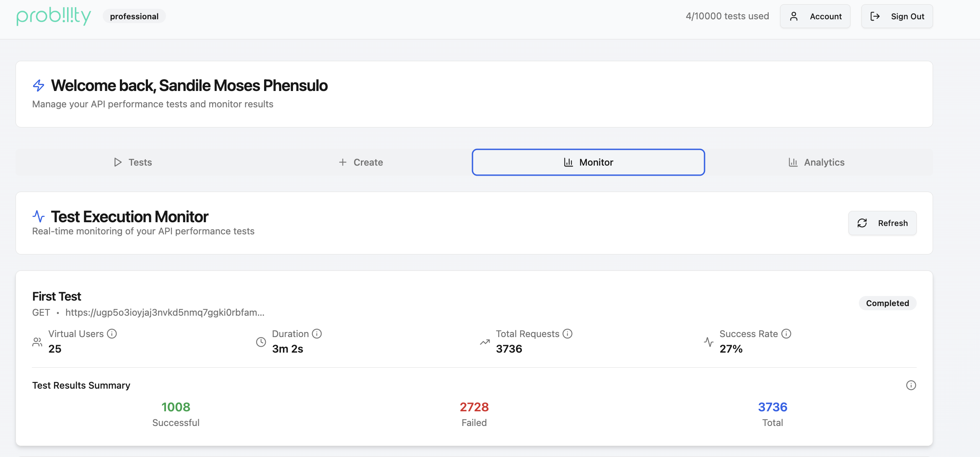Click the Completed status badge
The image size is (980, 457).
pos(887,303)
